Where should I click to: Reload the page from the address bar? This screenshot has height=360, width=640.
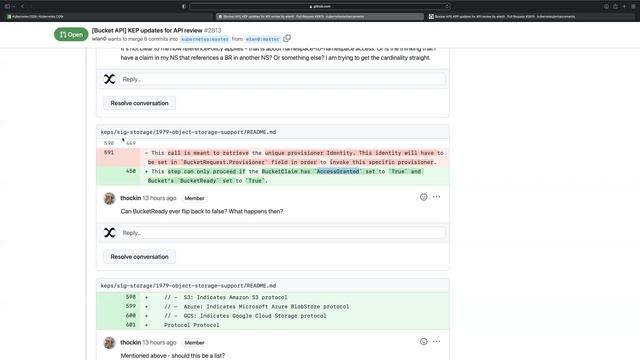[447, 6]
